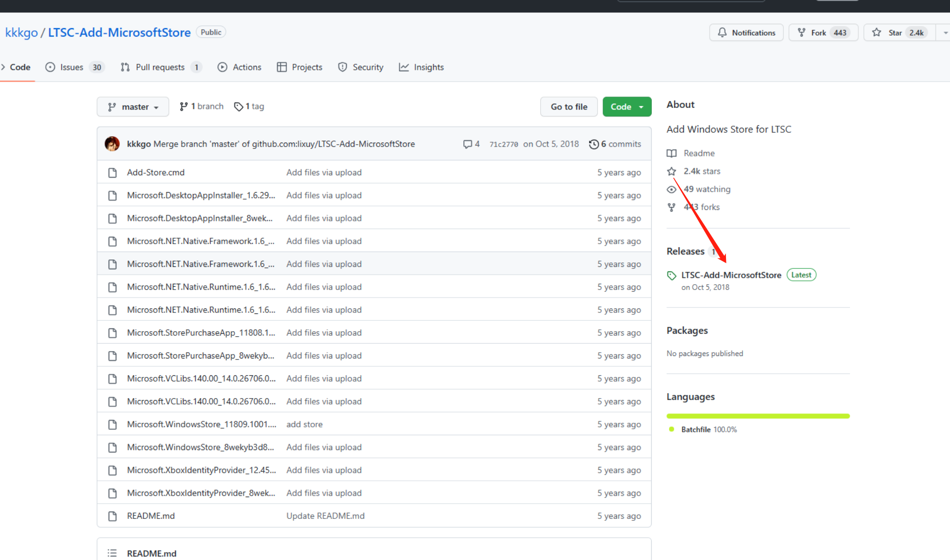View the 1 branch link

(201, 106)
